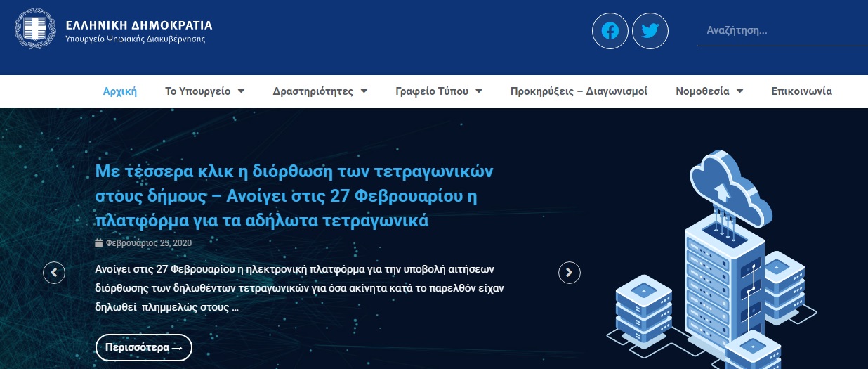Go to the previous slide arrow

54,272
